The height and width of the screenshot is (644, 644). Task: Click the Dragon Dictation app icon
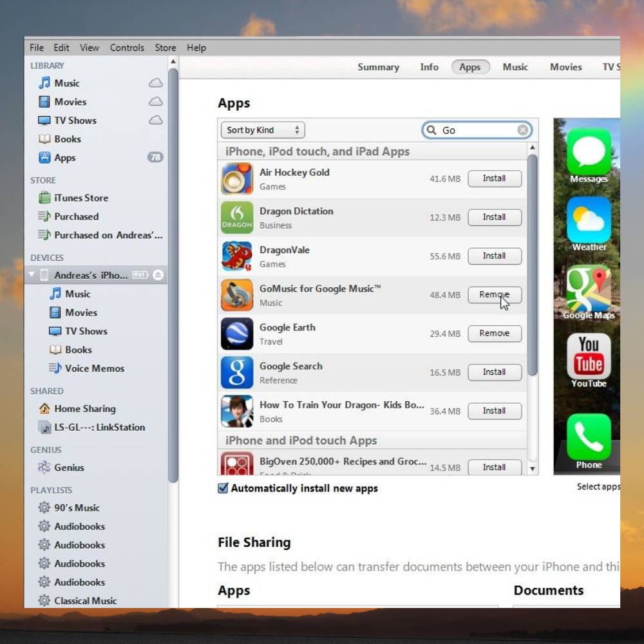(237, 218)
